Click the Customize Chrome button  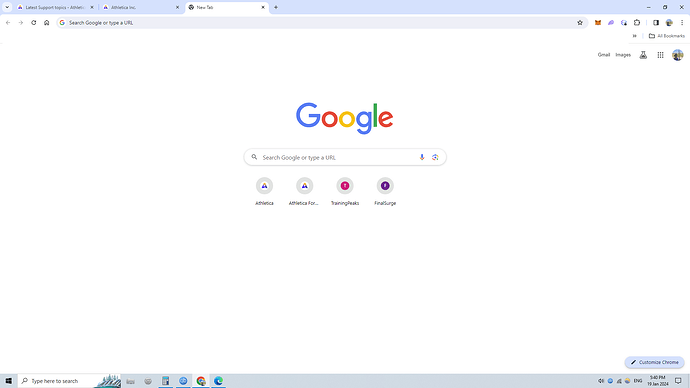click(x=654, y=362)
